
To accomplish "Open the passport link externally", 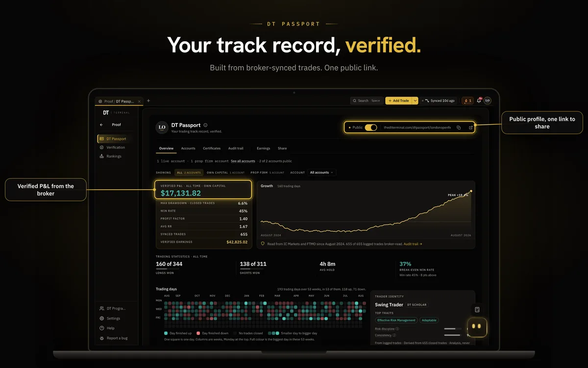I will coord(471,128).
